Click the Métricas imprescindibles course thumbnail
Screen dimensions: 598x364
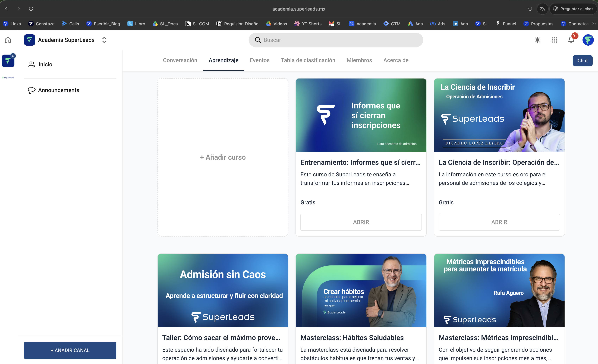click(x=499, y=290)
